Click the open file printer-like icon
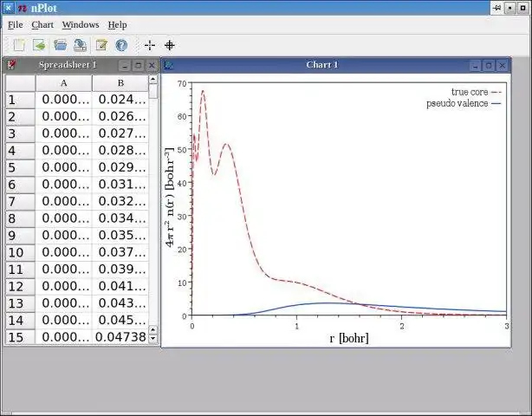This screenshot has width=532, height=416. point(60,45)
